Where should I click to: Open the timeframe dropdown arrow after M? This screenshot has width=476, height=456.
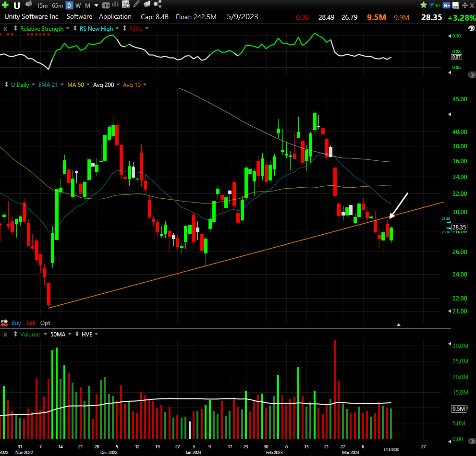pos(96,6)
